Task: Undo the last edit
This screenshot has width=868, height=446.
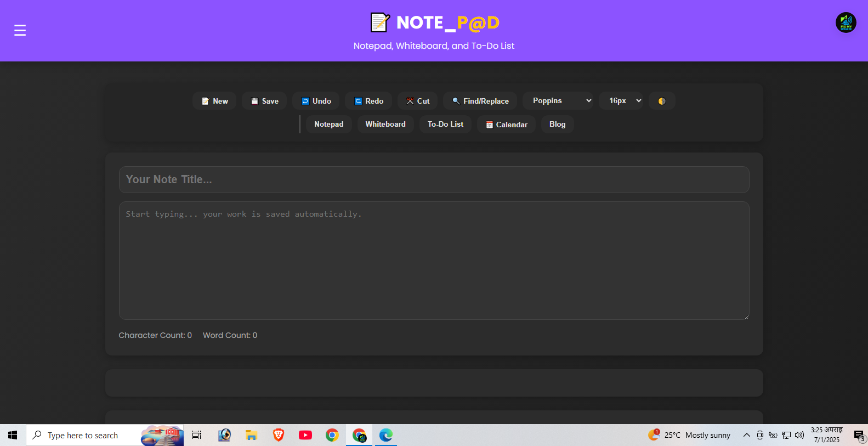Action: (316, 101)
